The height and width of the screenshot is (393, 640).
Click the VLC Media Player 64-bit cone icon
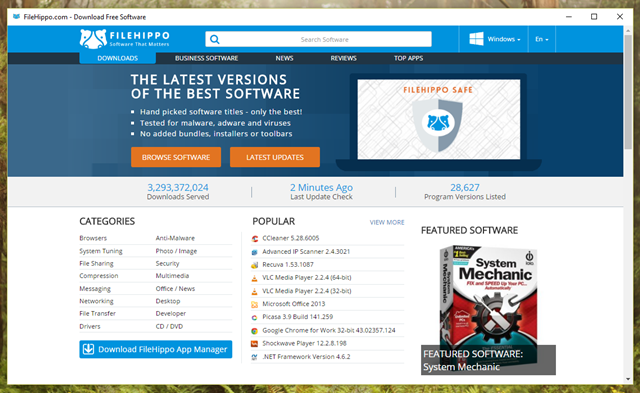(x=255, y=278)
